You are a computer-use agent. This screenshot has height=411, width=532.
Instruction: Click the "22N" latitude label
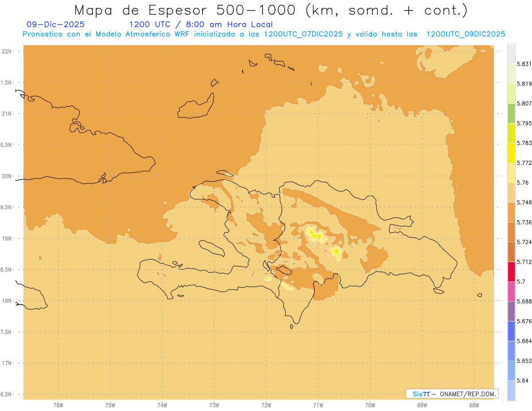pos(7,51)
